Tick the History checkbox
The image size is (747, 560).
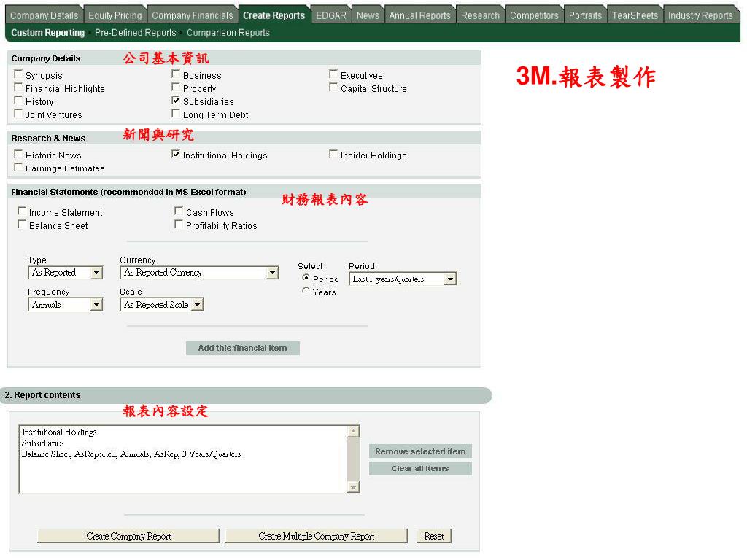[x=18, y=101]
